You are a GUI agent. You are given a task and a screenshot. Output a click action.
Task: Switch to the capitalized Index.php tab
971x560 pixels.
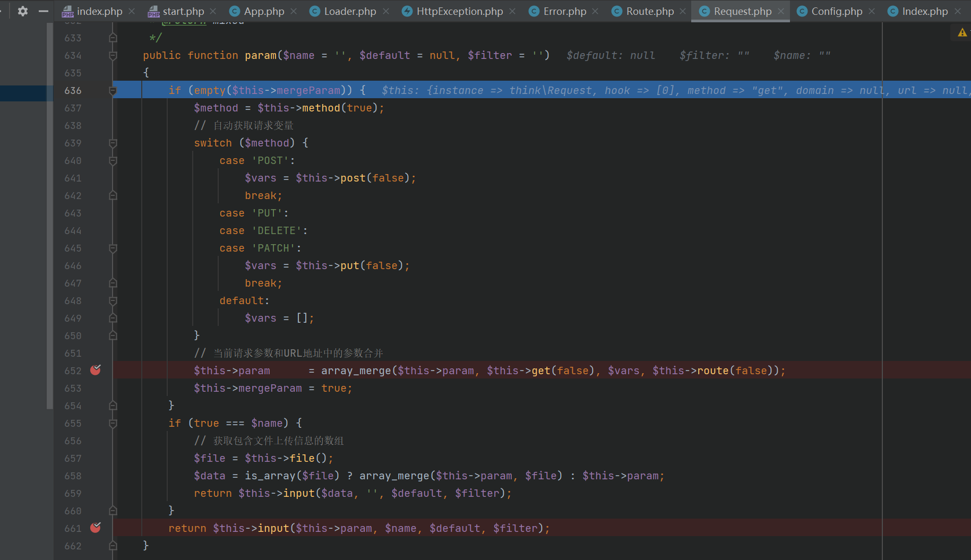click(x=925, y=11)
